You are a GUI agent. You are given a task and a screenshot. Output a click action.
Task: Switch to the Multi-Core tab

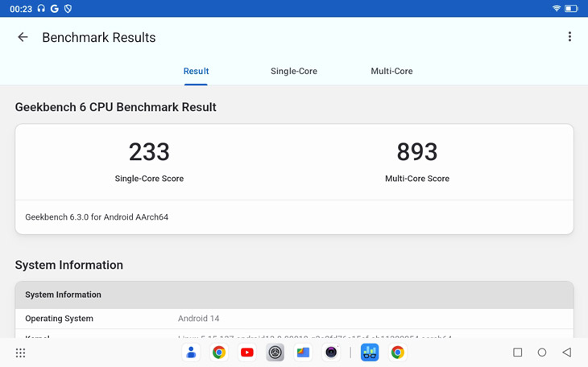coord(391,71)
